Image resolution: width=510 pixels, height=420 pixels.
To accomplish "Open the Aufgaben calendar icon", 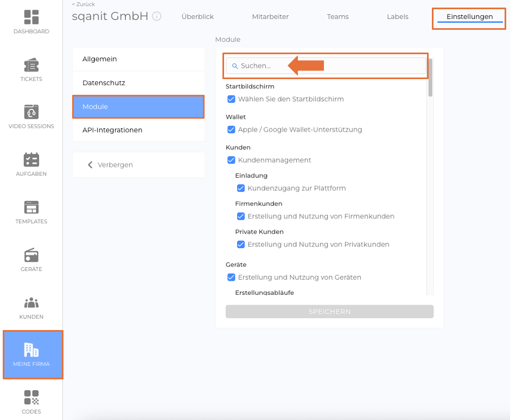I will coord(31,160).
